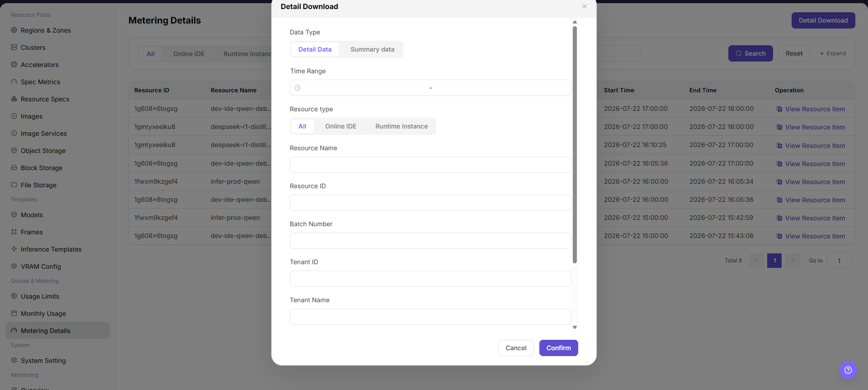Go to next page using pagination chevron

coord(792,261)
